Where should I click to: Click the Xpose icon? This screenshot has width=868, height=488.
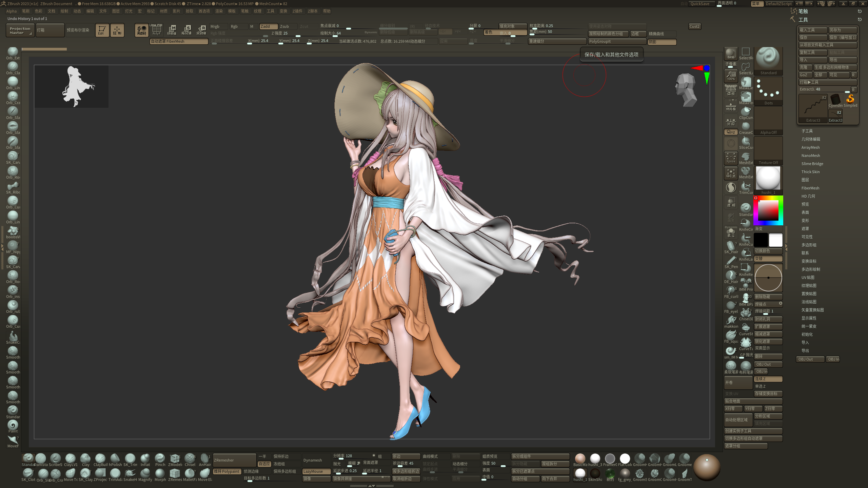pos(731,158)
